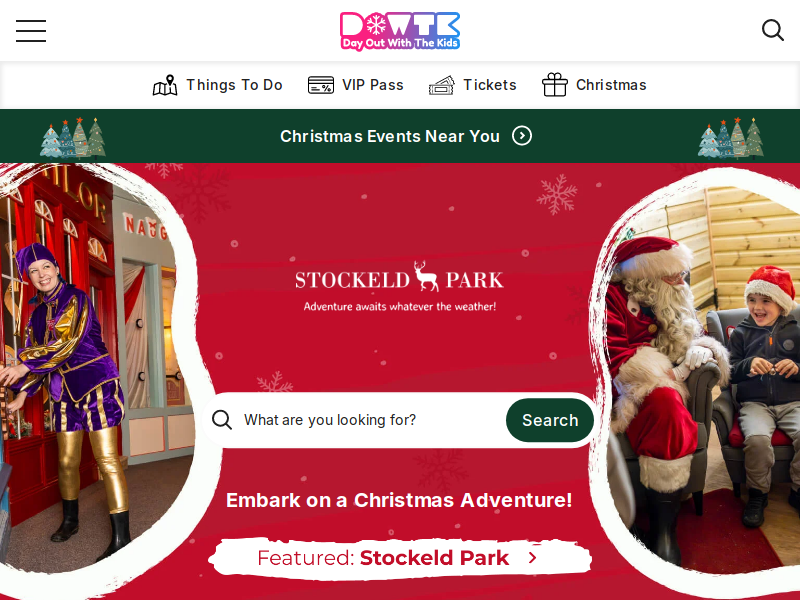Select the Christmas navigation item
Screen dimensions: 800x600
click(594, 85)
